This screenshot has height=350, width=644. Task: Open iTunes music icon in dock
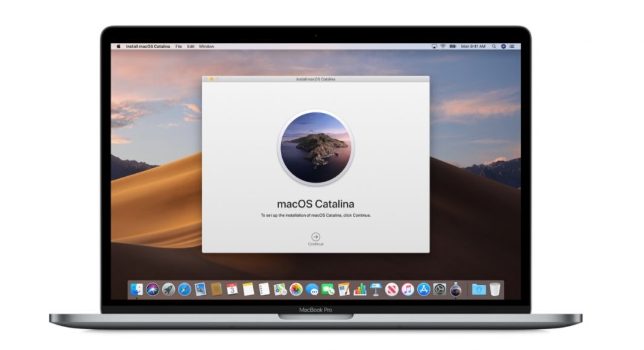[408, 290]
